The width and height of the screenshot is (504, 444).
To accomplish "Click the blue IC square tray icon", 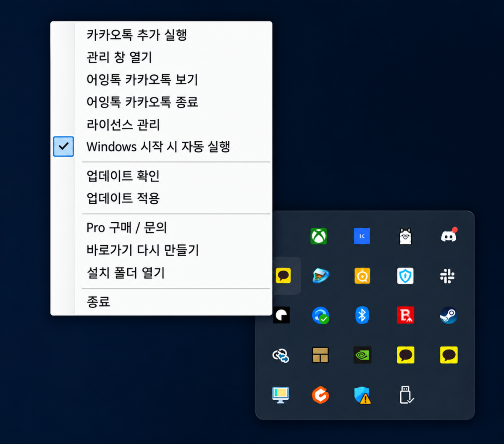I will [x=362, y=236].
